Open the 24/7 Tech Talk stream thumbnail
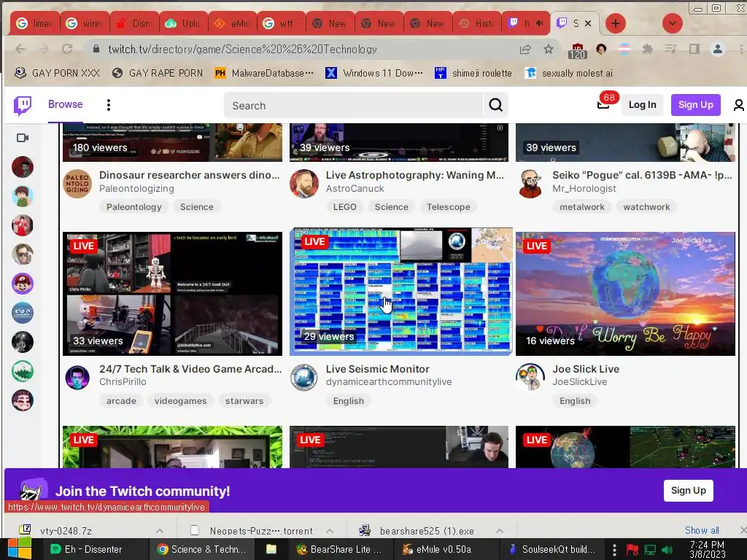Screen dimensions: 747x560 click(172, 293)
